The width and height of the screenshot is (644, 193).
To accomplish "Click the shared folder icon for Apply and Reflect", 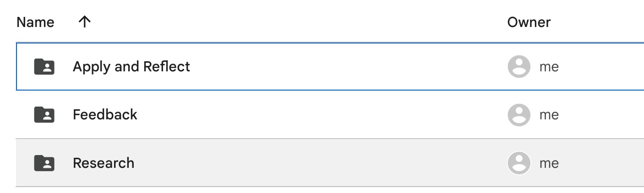I will point(44,67).
